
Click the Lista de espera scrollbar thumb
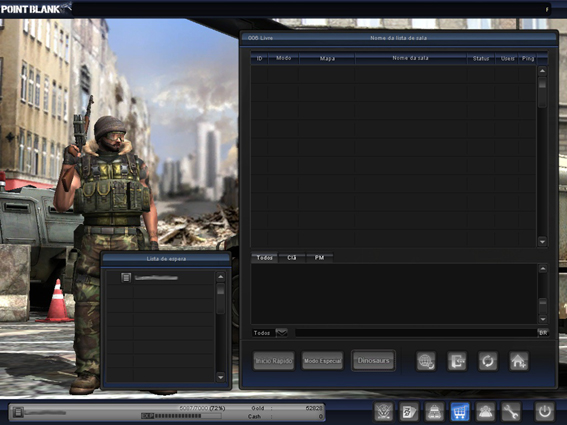[221, 298]
